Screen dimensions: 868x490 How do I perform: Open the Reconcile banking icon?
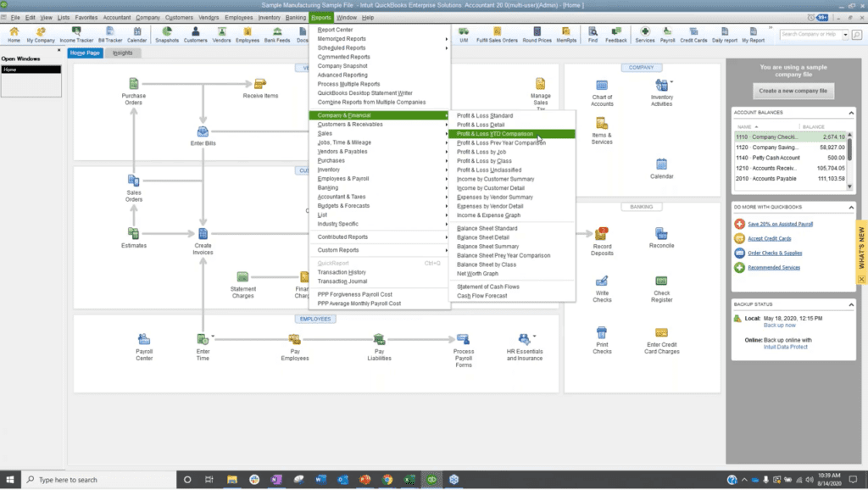coord(661,237)
